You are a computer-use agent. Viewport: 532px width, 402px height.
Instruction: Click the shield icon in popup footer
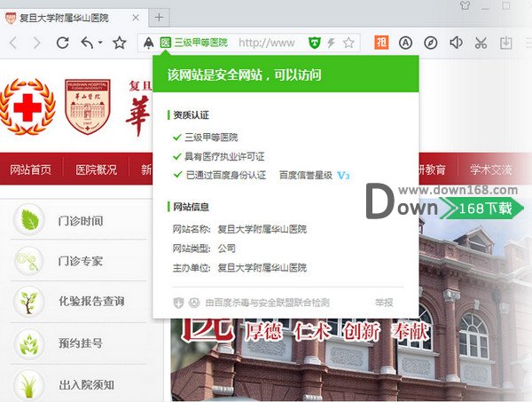(x=178, y=303)
